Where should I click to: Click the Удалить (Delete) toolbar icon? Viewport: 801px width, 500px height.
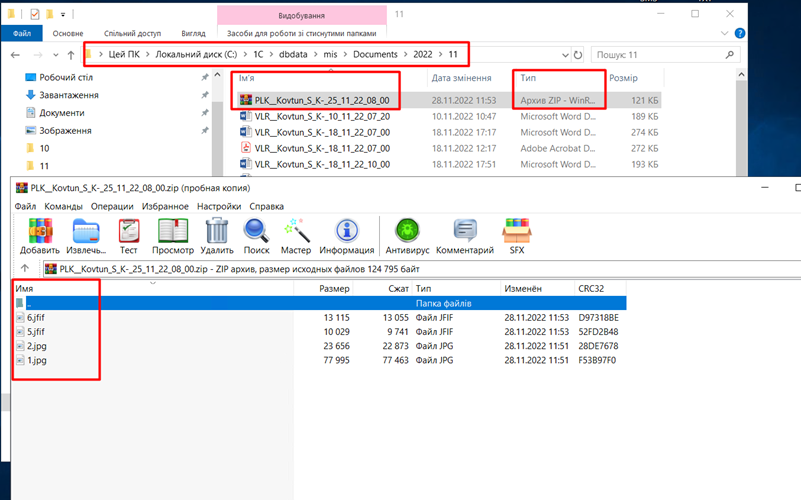(216, 236)
